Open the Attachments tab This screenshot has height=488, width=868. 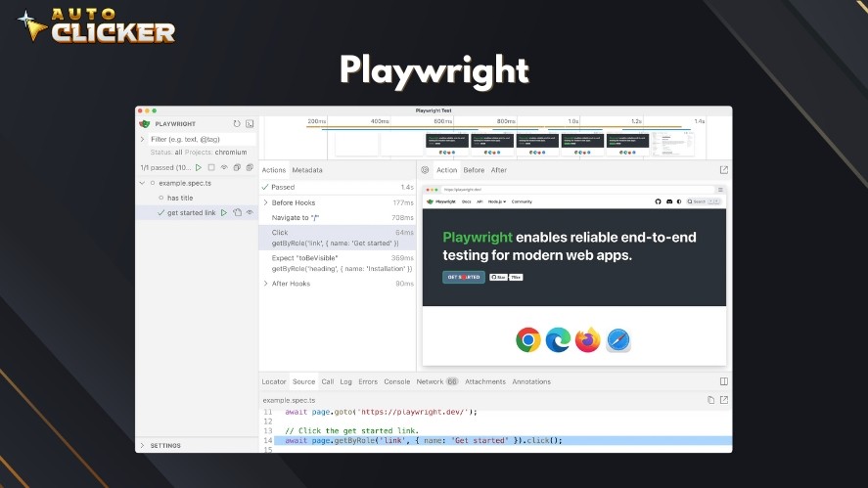(x=485, y=381)
